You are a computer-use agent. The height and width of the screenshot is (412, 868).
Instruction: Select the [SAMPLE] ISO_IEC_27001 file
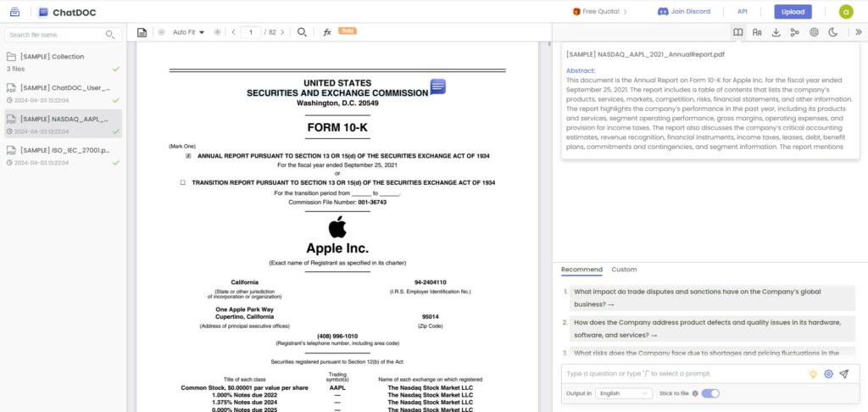pyautogui.click(x=63, y=156)
